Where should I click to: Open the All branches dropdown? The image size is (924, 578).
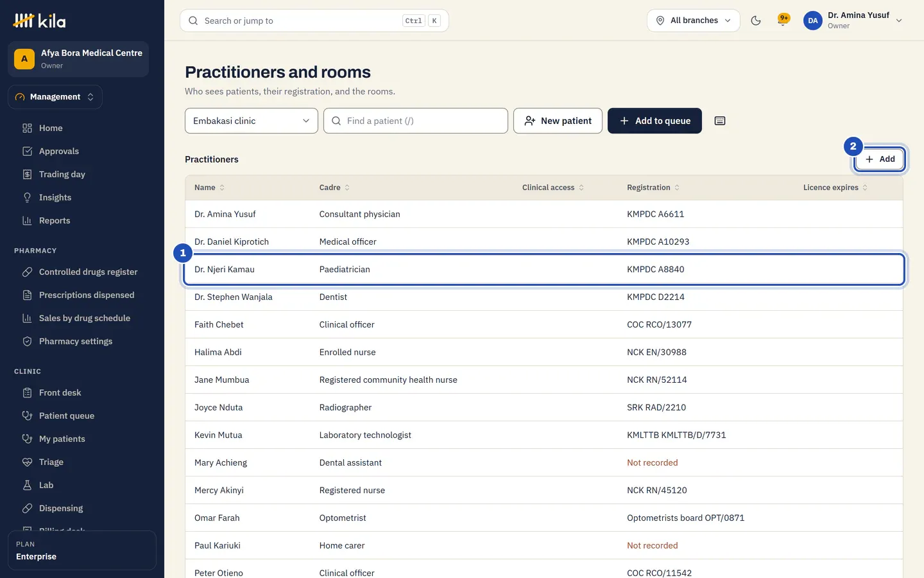694,21
